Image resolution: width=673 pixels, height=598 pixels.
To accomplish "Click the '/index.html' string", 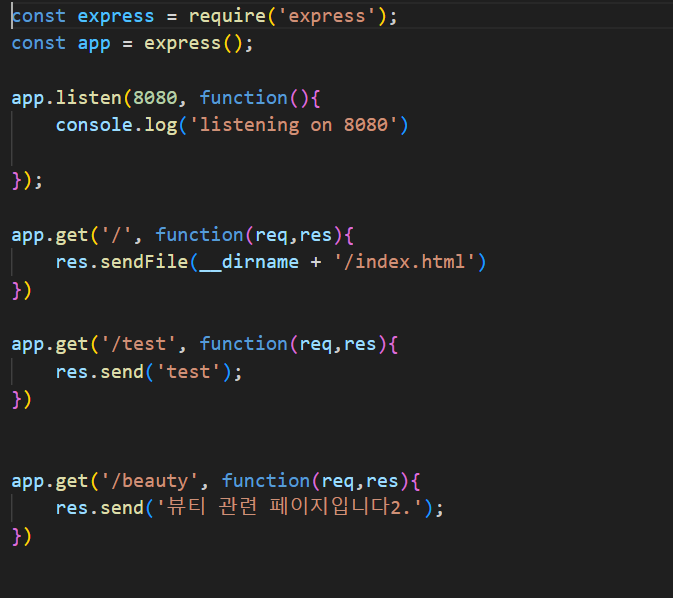I will coord(404,262).
